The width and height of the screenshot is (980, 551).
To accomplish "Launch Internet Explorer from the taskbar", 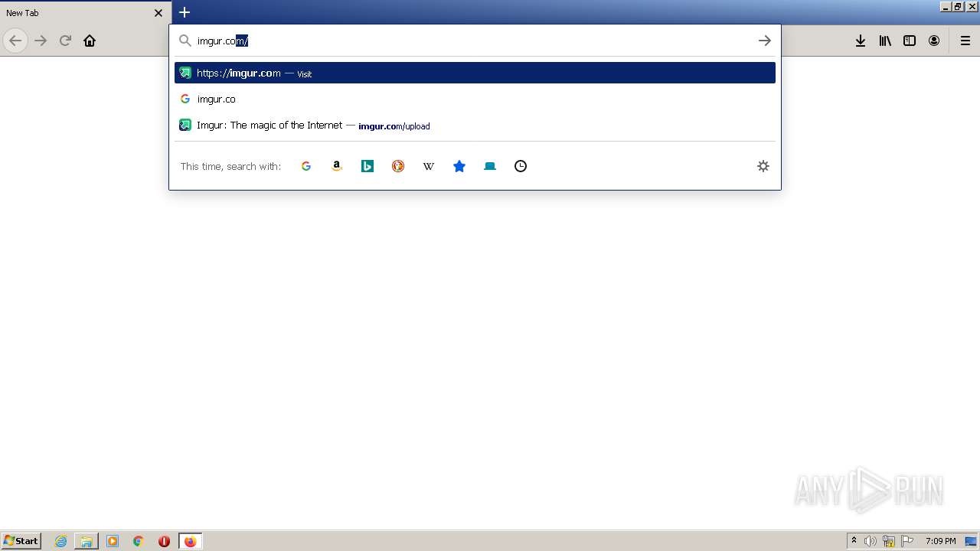I will 61,541.
